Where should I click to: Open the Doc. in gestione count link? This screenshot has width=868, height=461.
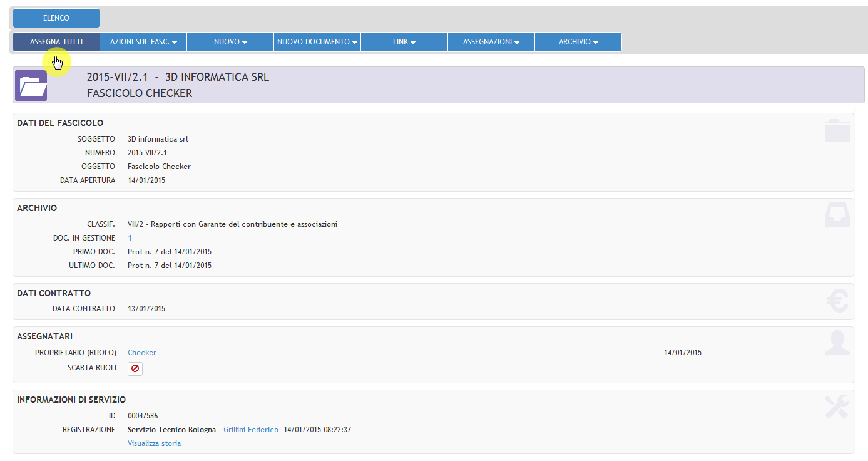click(130, 238)
